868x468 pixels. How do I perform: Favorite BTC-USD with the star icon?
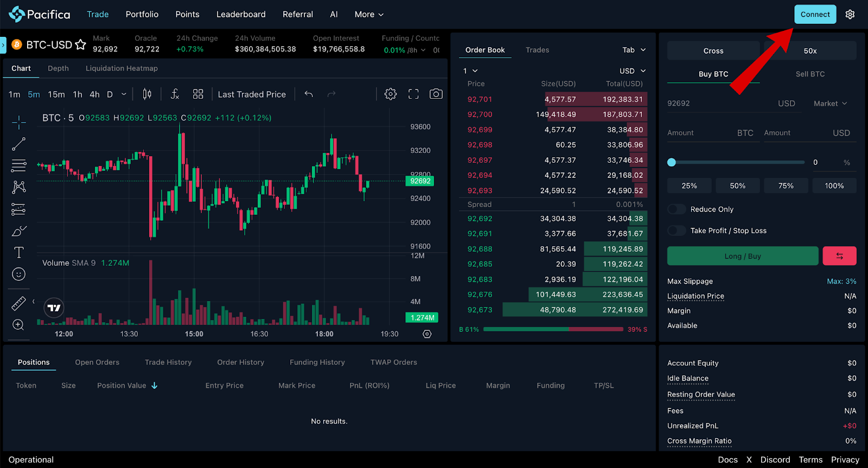tap(80, 44)
